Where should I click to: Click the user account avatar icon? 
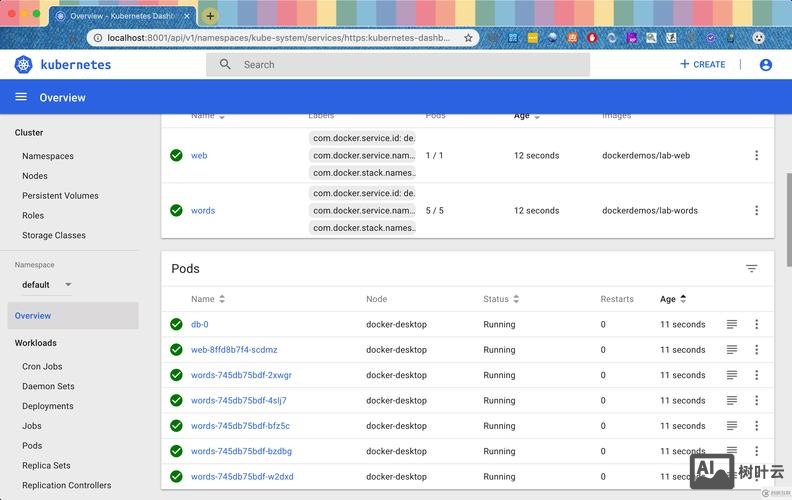tap(765, 64)
